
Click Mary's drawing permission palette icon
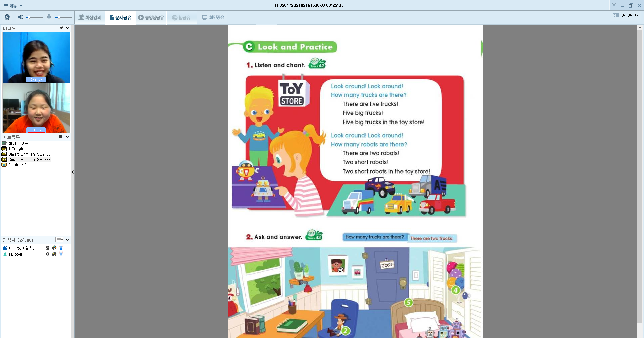(x=54, y=248)
